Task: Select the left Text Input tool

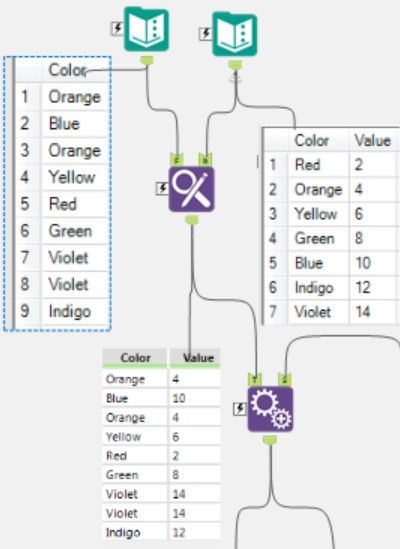Action: (x=146, y=29)
